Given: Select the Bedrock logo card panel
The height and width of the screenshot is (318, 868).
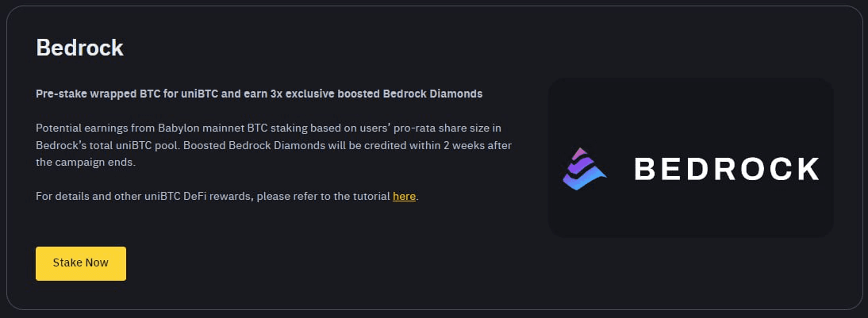Looking at the screenshot, I should 690,158.
